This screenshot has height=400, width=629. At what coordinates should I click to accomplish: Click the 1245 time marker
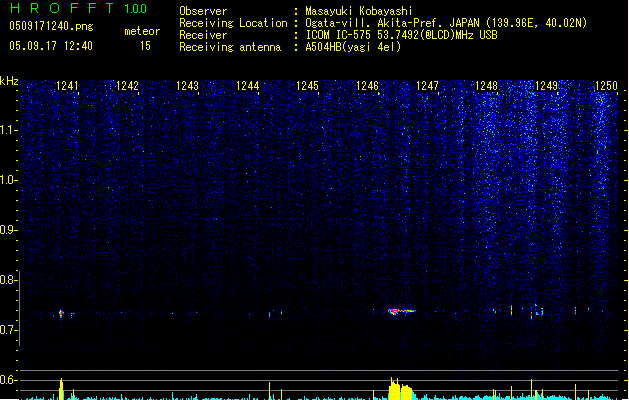pyautogui.click(x=307, y=86)
